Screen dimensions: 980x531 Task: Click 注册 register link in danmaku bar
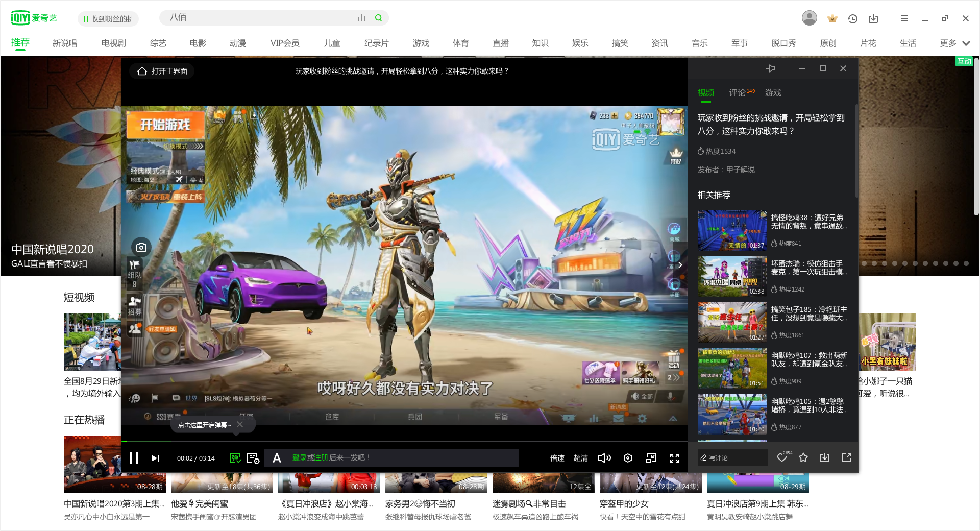(x=321, y=457)
